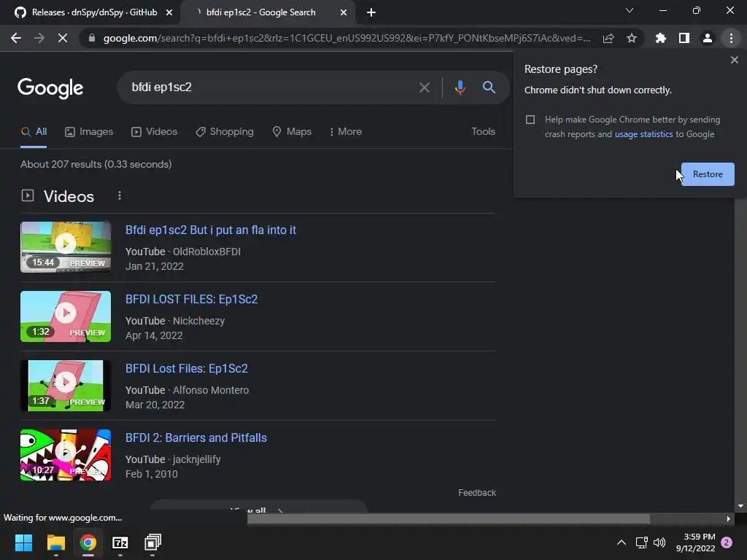Click the horizontal scrollbar thumb

tap(449, 519)
